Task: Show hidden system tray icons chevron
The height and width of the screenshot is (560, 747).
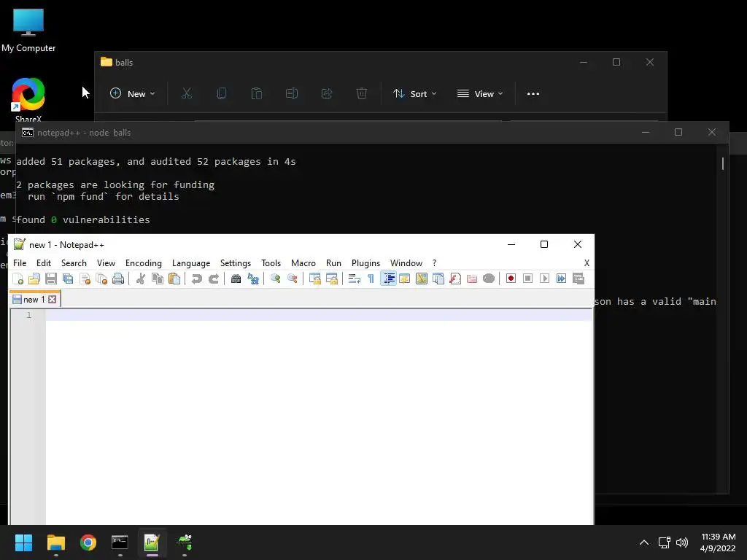Action: click(643, 542)
